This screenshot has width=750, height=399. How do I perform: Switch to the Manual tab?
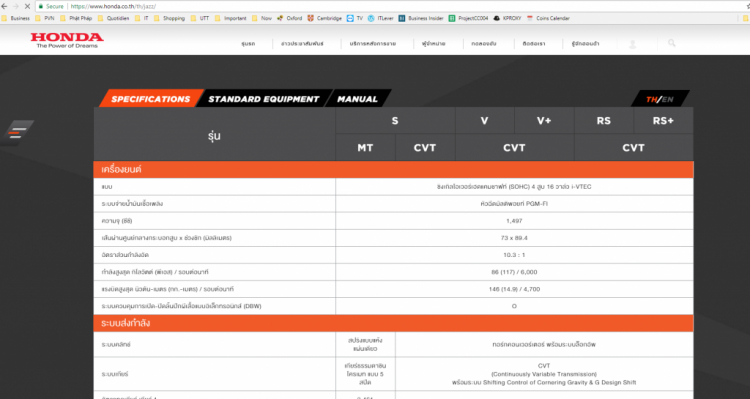point(357,99)
